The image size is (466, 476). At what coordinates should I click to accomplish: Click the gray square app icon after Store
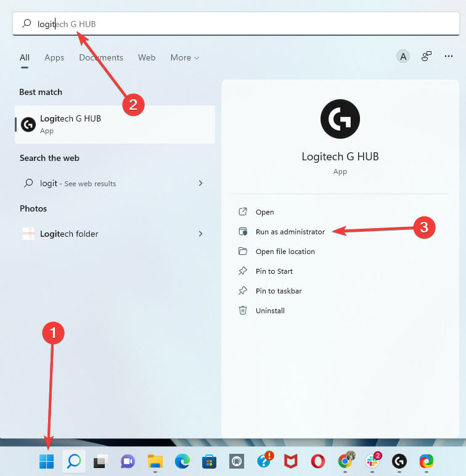coord(237,461)
